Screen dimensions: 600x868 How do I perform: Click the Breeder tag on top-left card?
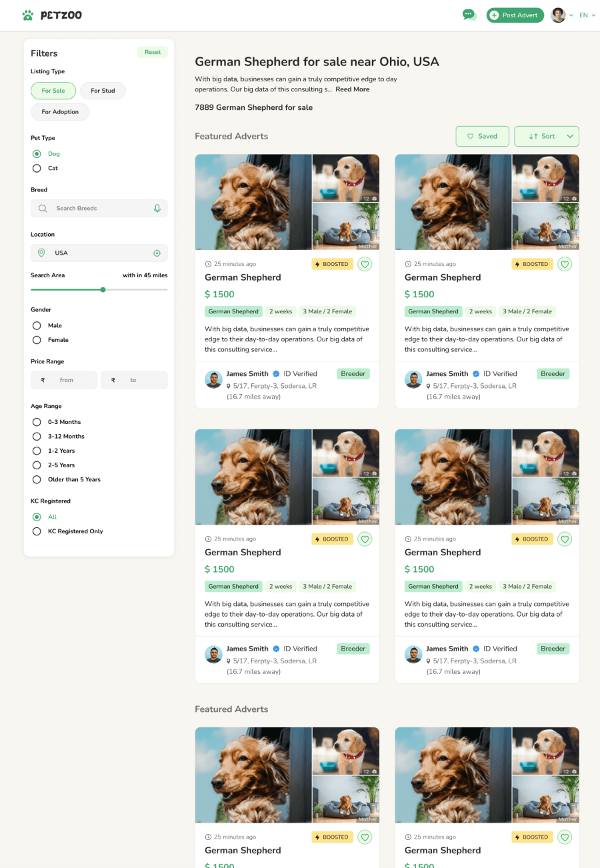tap(353, 374)
